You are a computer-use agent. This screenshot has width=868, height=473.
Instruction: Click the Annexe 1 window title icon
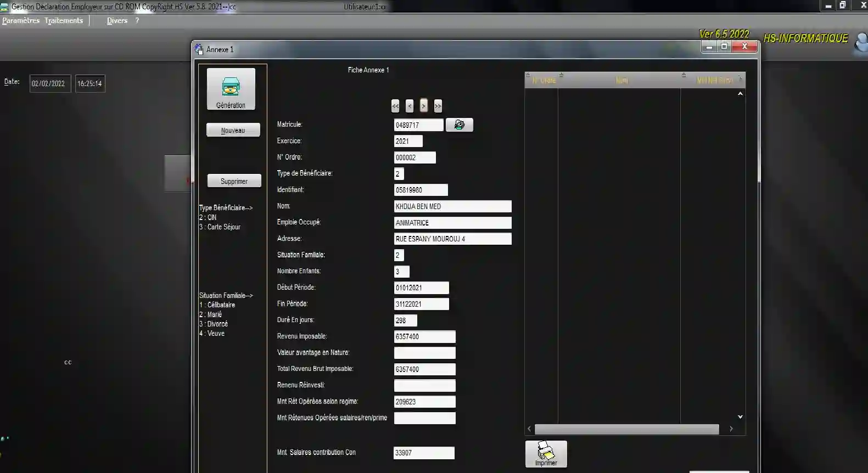coord(199,49)
